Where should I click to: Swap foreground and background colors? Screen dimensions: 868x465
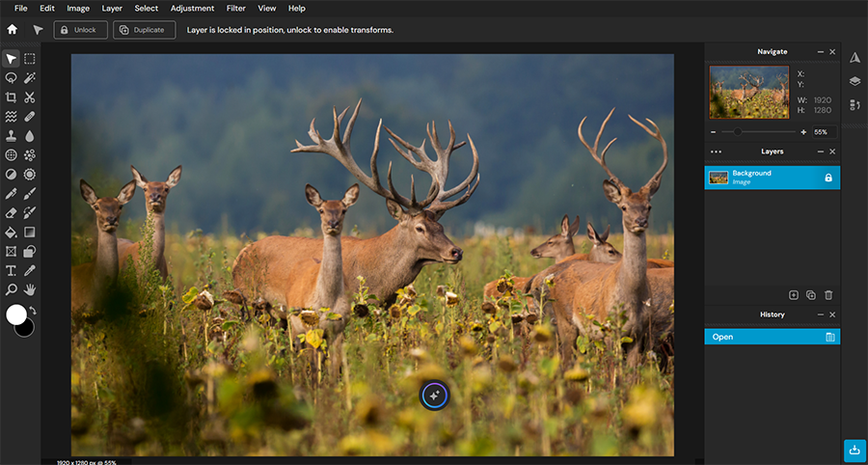pyautogui.click(x=32, y=311)
